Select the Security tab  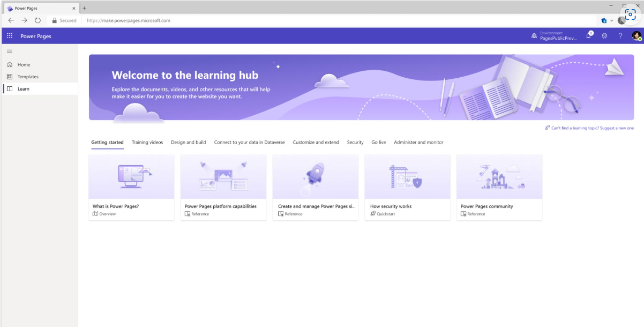(355, 143)
